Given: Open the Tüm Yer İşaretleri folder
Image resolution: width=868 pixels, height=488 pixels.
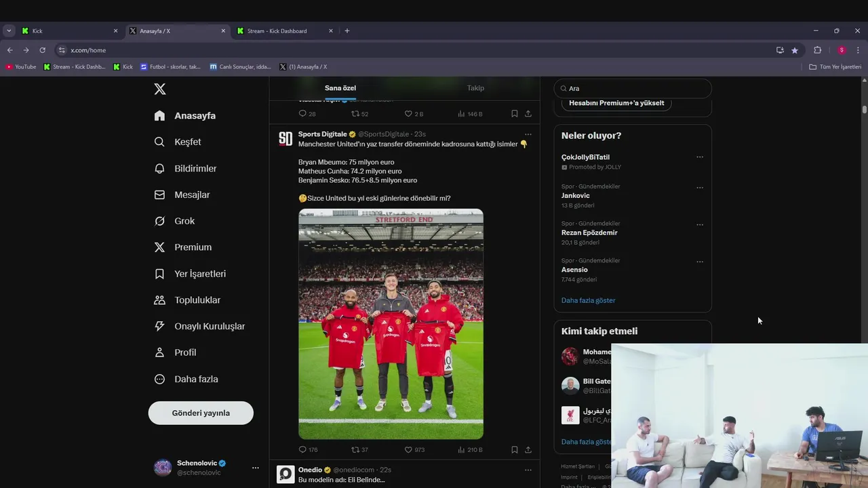Looking at the screenshot, I should click(835, 66).
